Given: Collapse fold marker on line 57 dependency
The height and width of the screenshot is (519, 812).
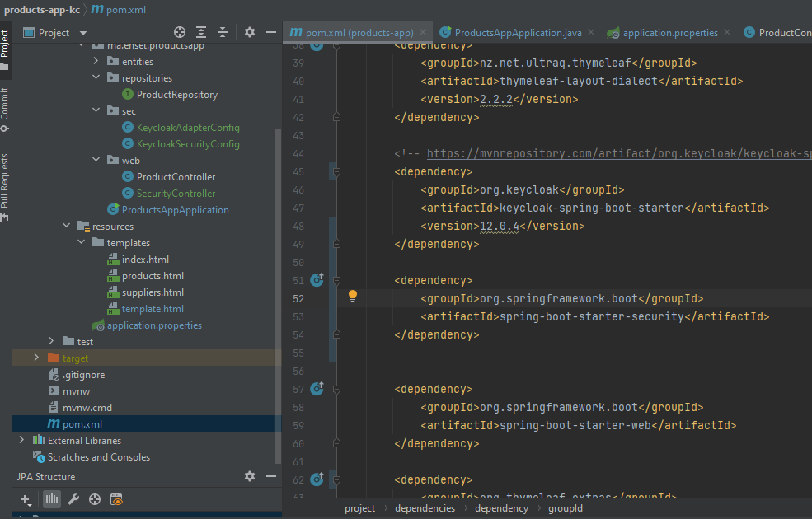Looking at the screenshot, I should click(x=336, y=389).
